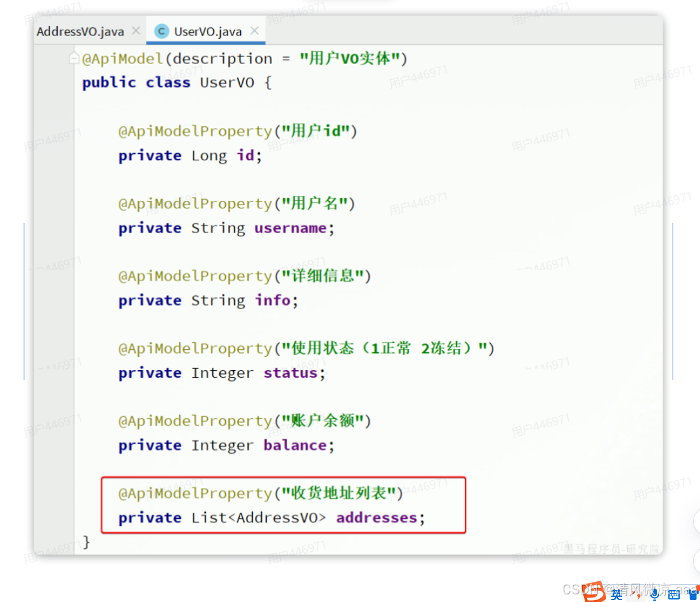Click the "详细信息" annotation string

322,276
